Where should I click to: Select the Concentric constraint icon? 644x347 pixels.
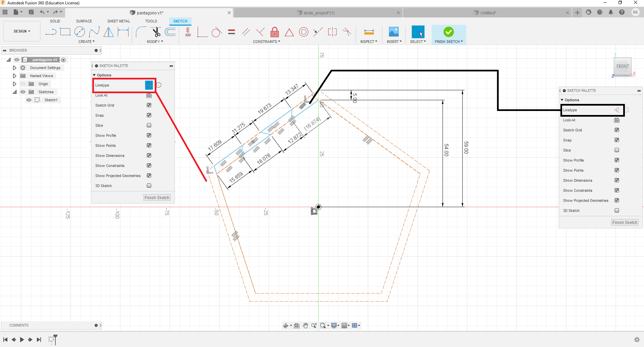coord(304,32)
